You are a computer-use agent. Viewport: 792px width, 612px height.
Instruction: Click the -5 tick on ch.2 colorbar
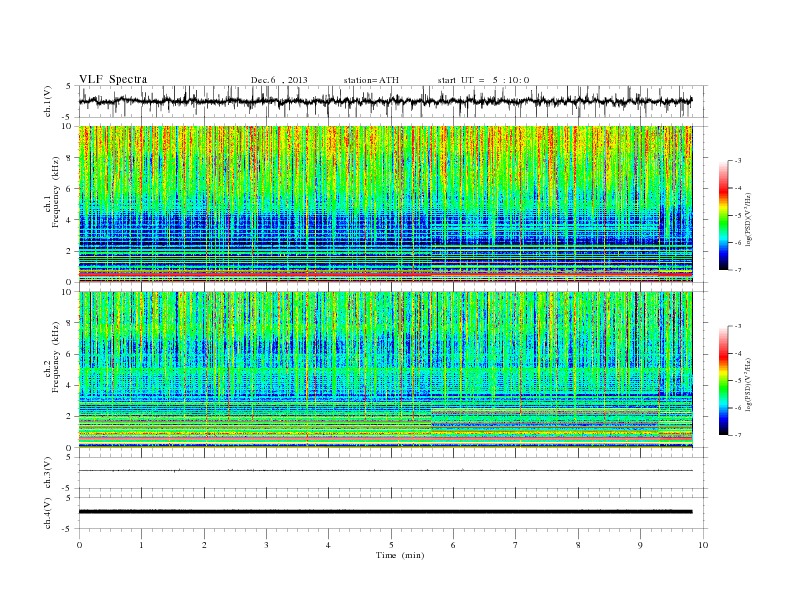[737, 381]
